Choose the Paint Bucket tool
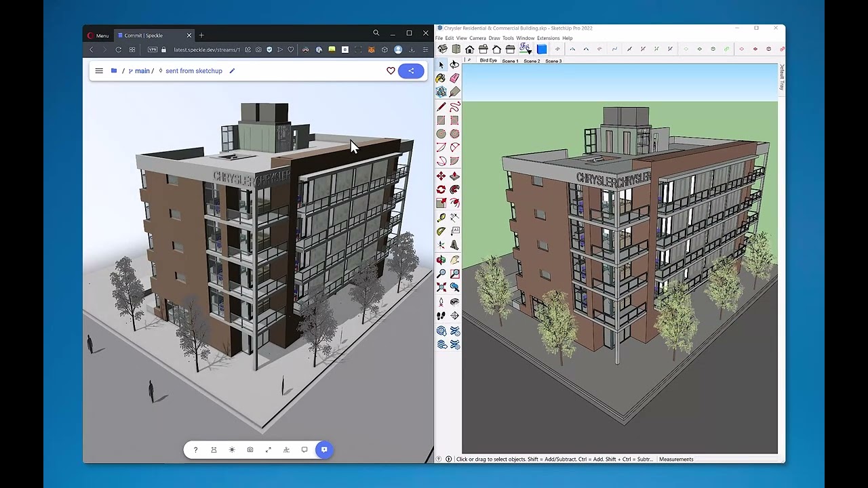 point(441,78)
